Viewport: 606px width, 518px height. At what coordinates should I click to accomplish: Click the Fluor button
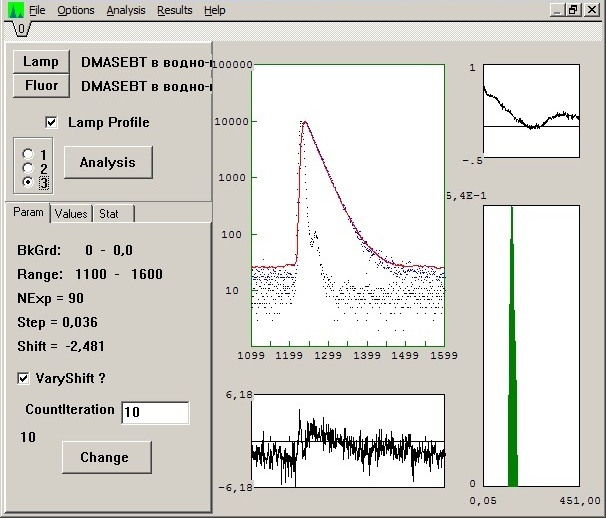41,85
